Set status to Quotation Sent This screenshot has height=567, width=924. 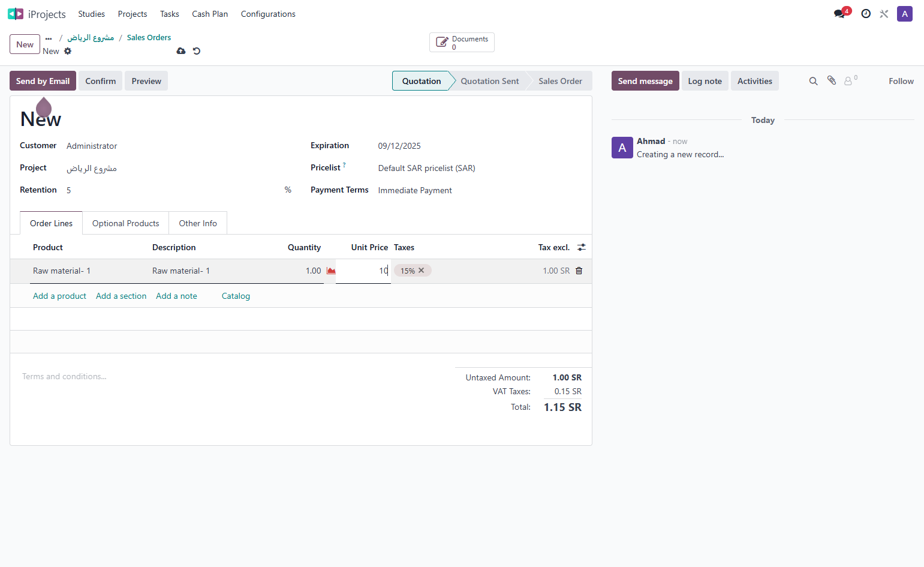click(x=490, y=81)
